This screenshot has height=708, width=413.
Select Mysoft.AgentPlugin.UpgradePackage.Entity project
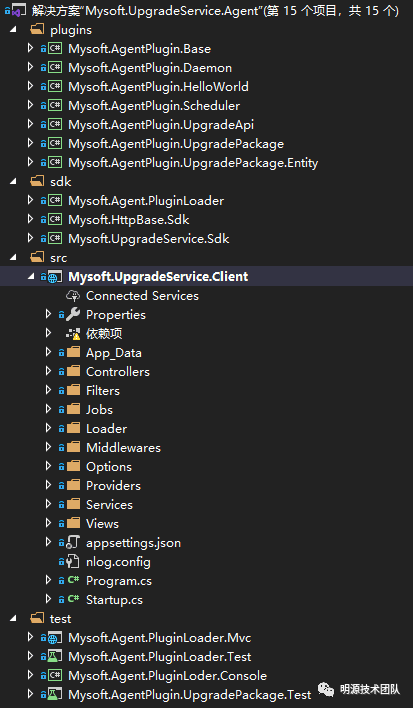tap(193, 163)
